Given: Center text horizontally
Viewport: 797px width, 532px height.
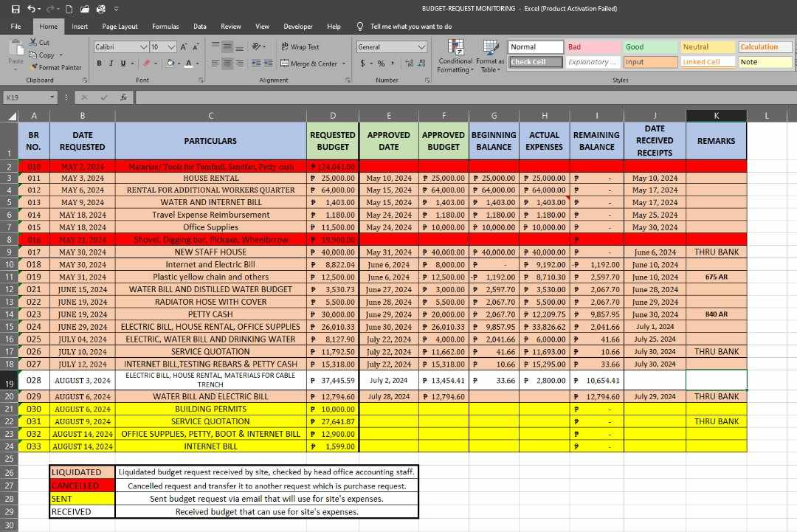Looking at the screenshot, I should pyautogui.click(x=227, y=63).
